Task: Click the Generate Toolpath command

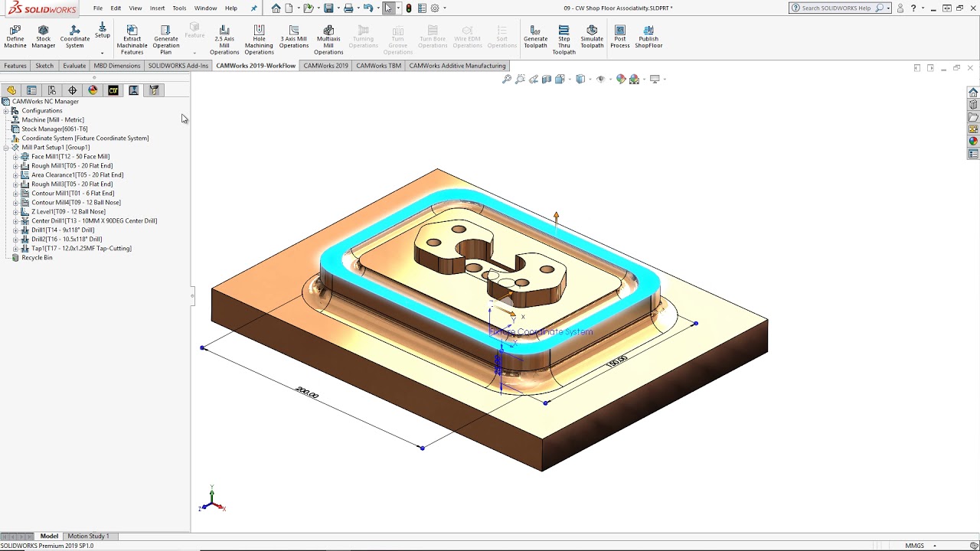Action: point(535,37)
